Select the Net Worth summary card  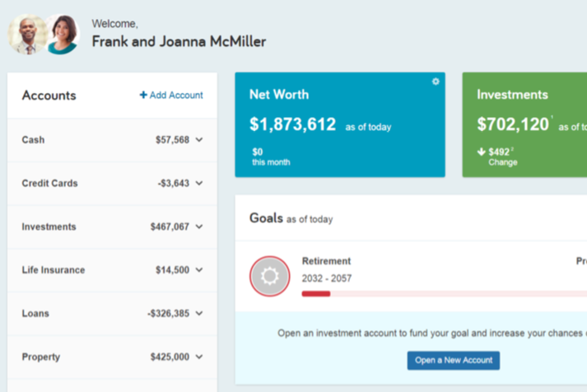point(339,124)
